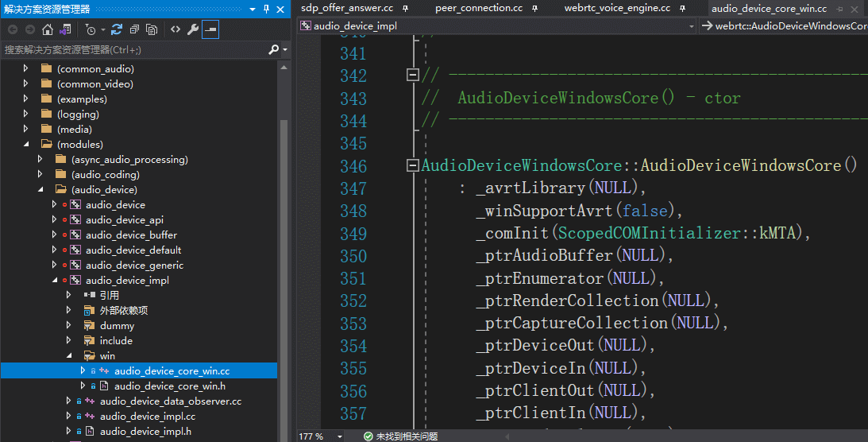
Task: Open search options dropdown next to magnifier
Action: point(285,50)
